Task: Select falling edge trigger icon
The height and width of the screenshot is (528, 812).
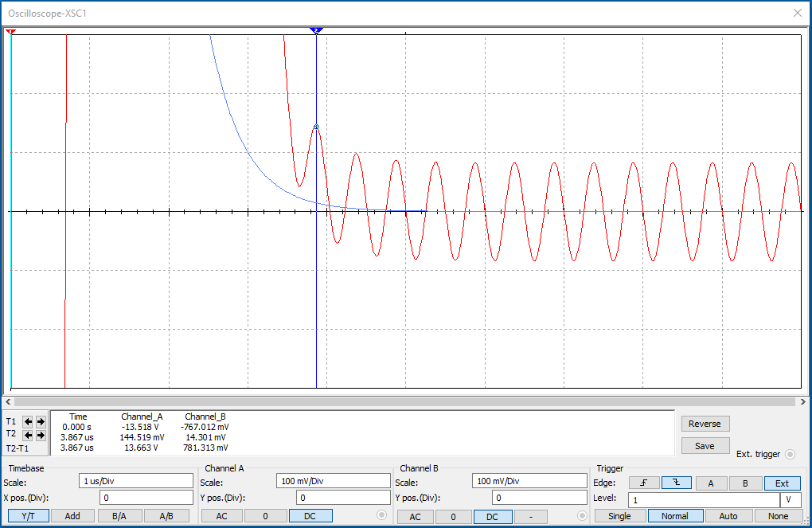Action: (x=676, y=483)
